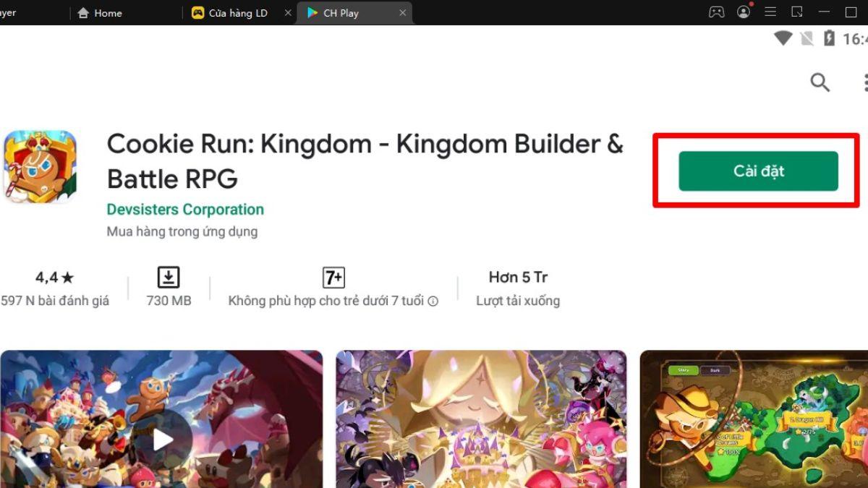
Task: Click the 7+ age rating icon
Action: coord(333,278)
